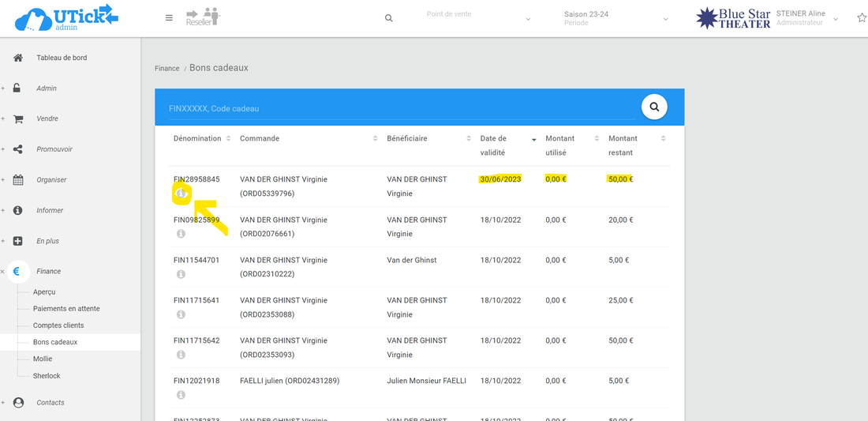The image size is (868, 421).
Task: Click the hamburger menu icon
Action: click(x=169, y=18)
